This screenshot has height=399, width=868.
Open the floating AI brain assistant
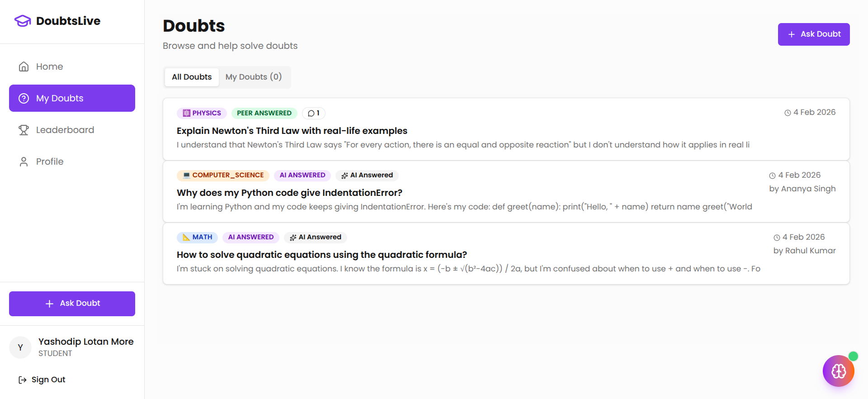click(838, 371)
